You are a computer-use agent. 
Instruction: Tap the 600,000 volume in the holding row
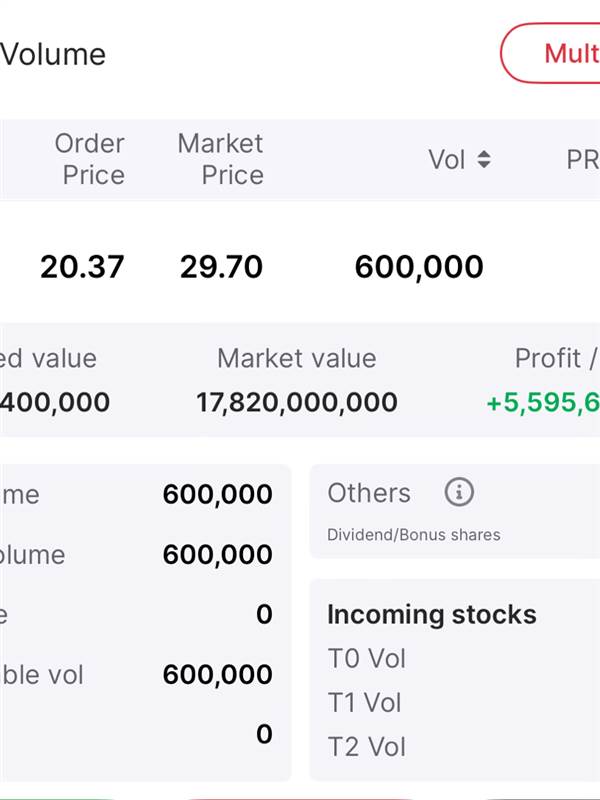(x=419, y=267)
